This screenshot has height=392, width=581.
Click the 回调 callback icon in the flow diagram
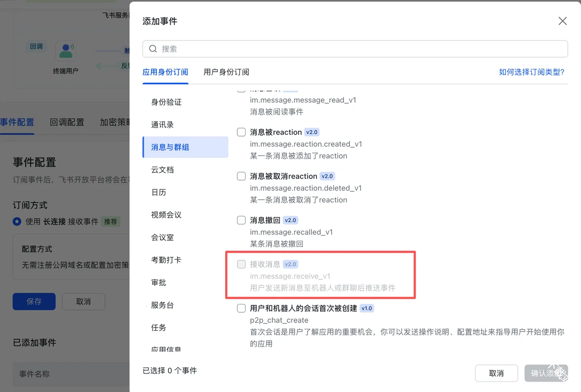(x=36, y=46)
